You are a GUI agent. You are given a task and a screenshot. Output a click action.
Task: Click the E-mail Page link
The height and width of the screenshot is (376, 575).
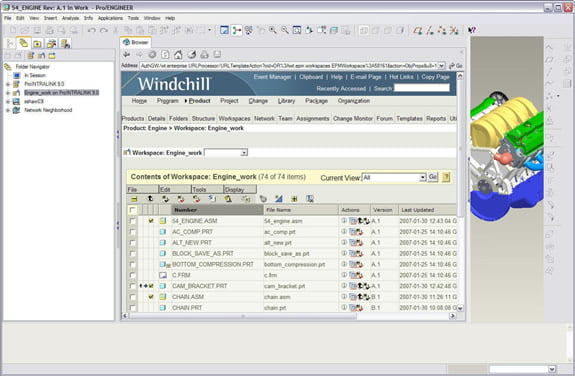click(366, 77)
